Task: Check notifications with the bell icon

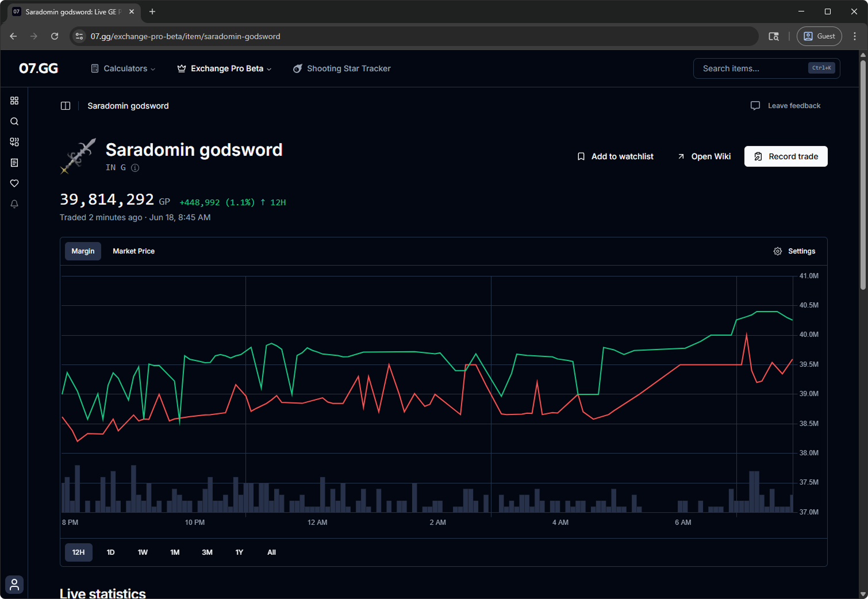Action: click(x=14, y=204)
